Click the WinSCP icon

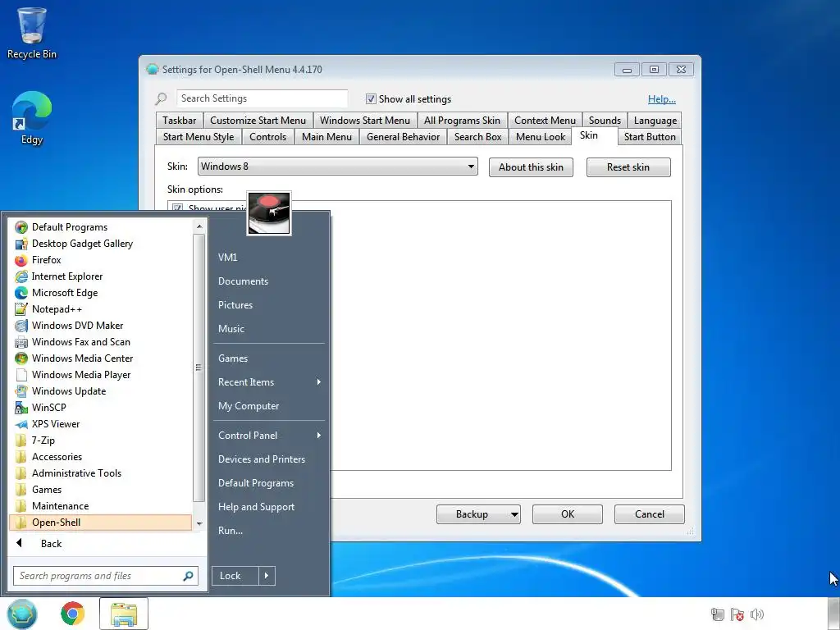pos(21,408)
